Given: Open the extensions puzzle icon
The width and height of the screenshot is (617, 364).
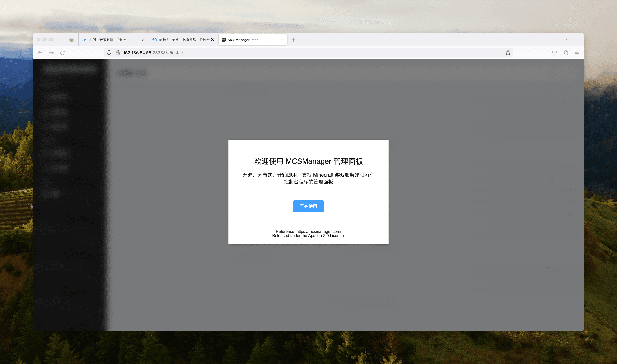Looking at the screenshot, I should tap(566, 52).
